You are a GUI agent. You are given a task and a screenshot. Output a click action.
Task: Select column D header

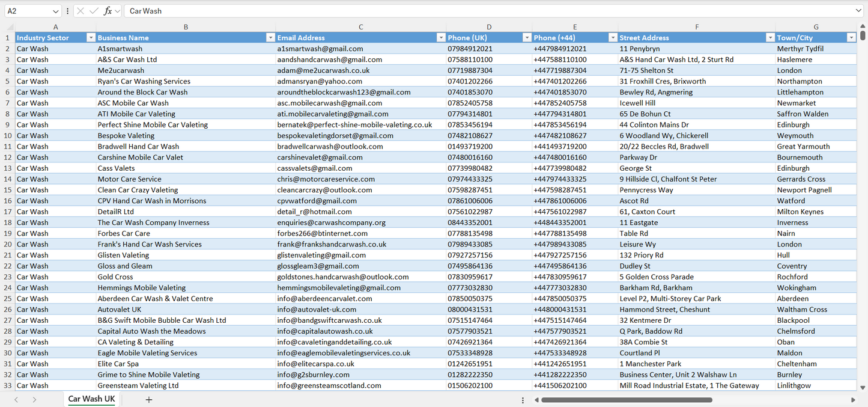click(489, 27)
